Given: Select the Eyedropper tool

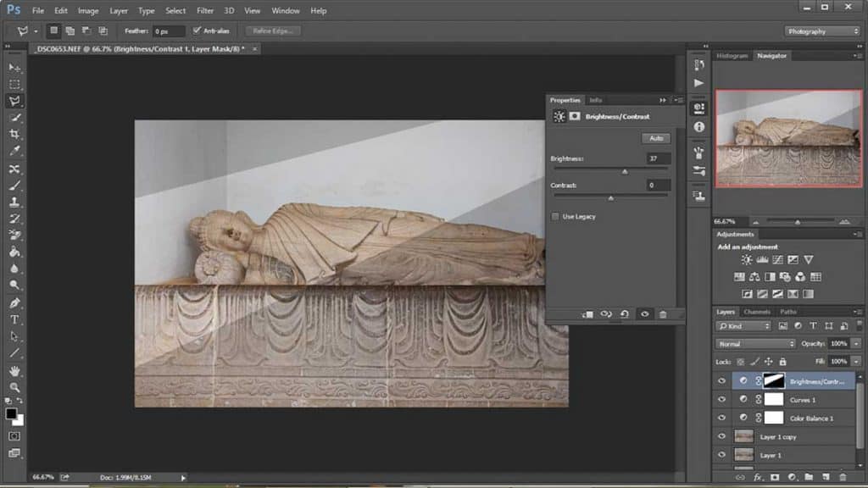Looking at the screenshot, I should pos(14,151).
